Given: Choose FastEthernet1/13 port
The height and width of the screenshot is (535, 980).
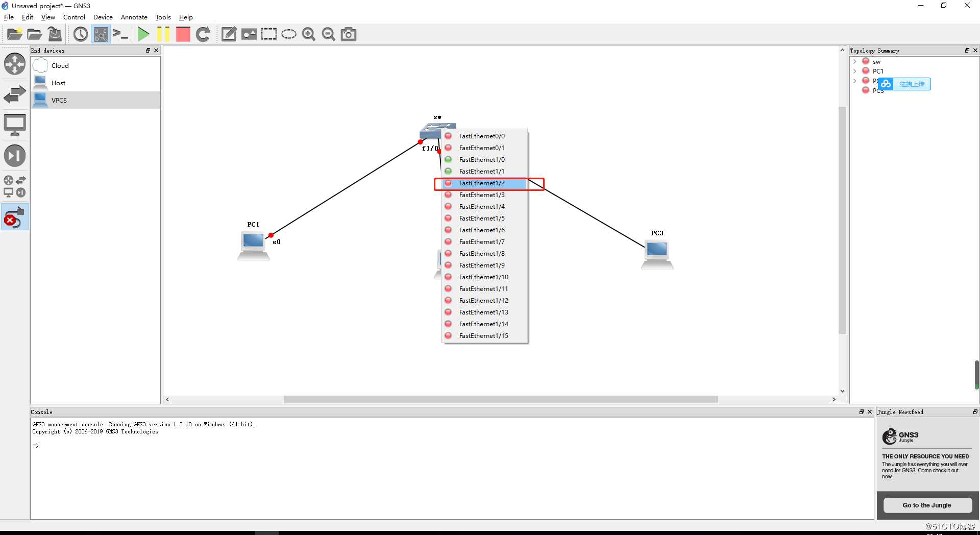Looking at the screenshot, I should click(484, 312).
